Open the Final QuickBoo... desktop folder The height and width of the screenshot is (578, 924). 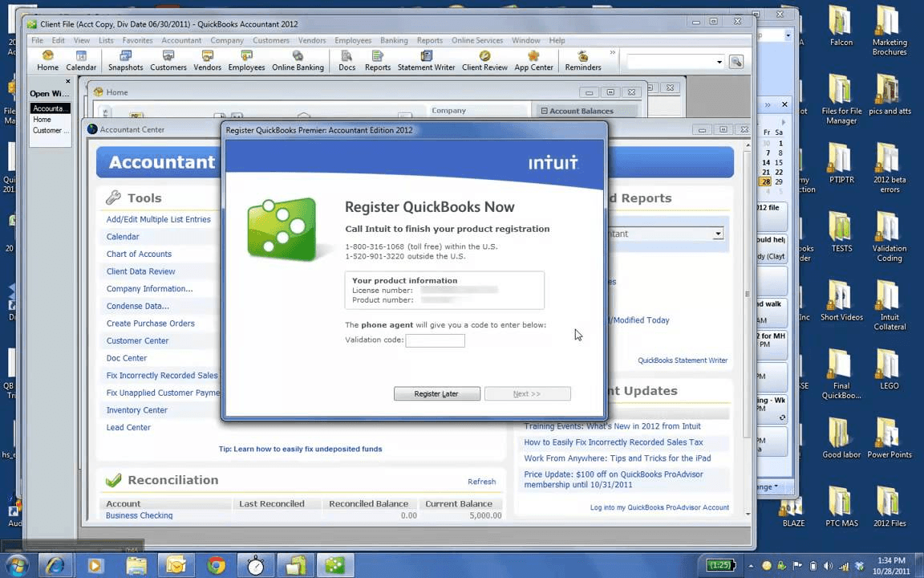[x=841, y=374]
